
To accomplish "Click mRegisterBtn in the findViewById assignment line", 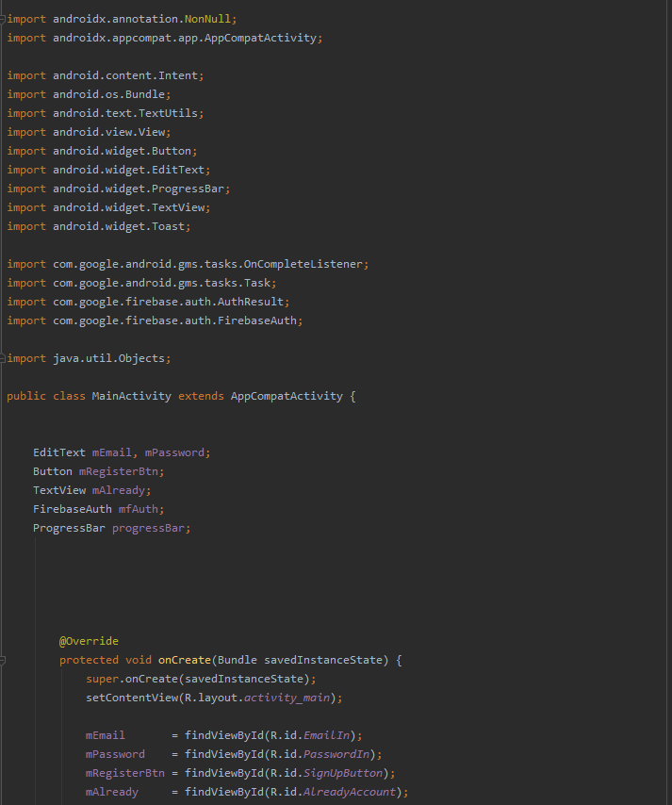I will point(125,773).
